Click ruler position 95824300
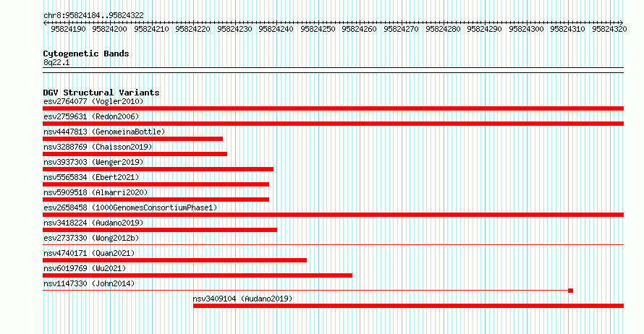Image resolution: width=644 pixels, height=334 pixels. (527, 29)
